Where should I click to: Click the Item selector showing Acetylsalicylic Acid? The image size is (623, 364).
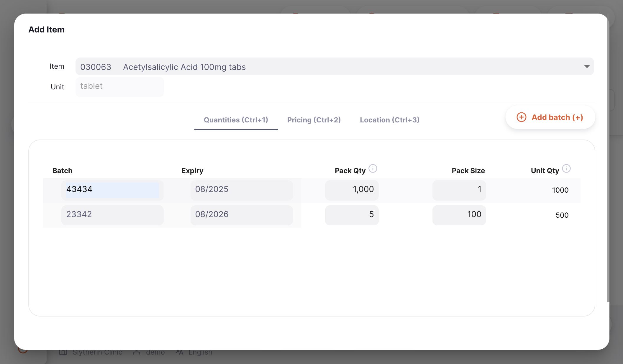pos(335,67)
